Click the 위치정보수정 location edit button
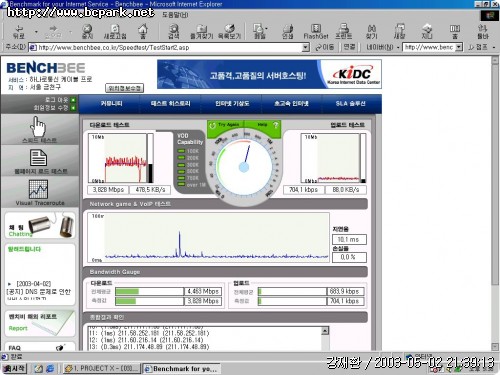500x375 pixels. (125, 88)
